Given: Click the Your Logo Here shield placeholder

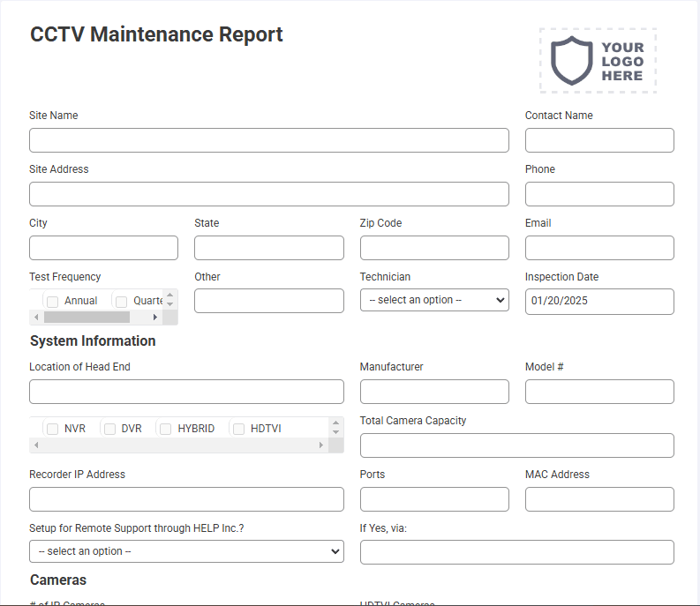Looking at the screenshot, I should [598, 61].
